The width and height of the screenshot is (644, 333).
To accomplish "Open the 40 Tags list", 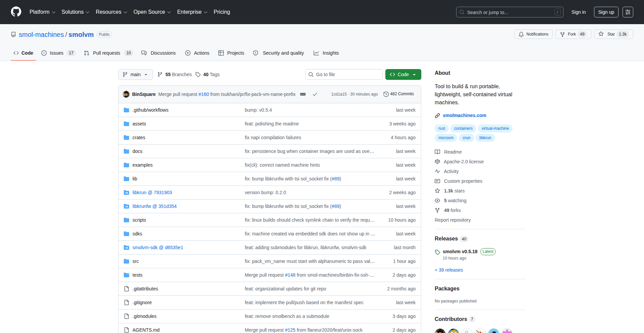I will [208, 74].
